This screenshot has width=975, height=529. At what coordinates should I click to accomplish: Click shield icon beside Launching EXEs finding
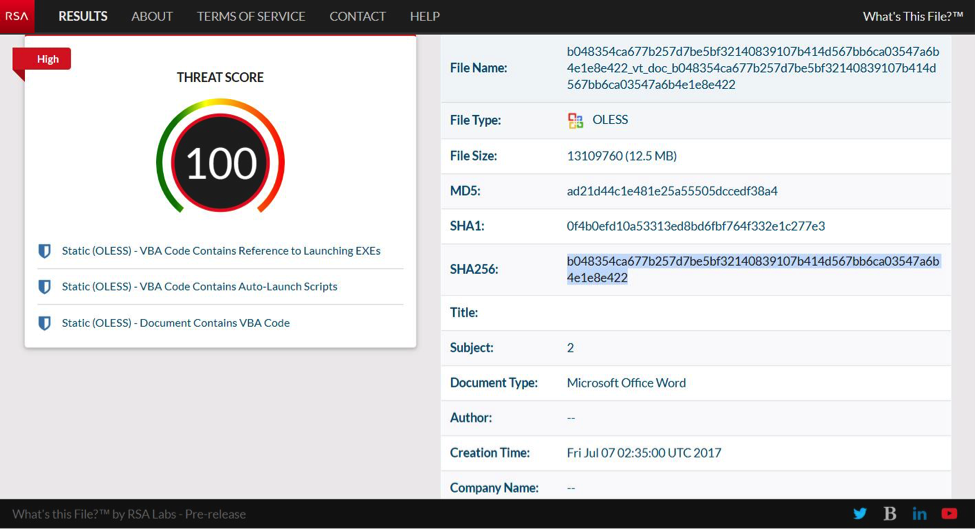coord(44,251)
